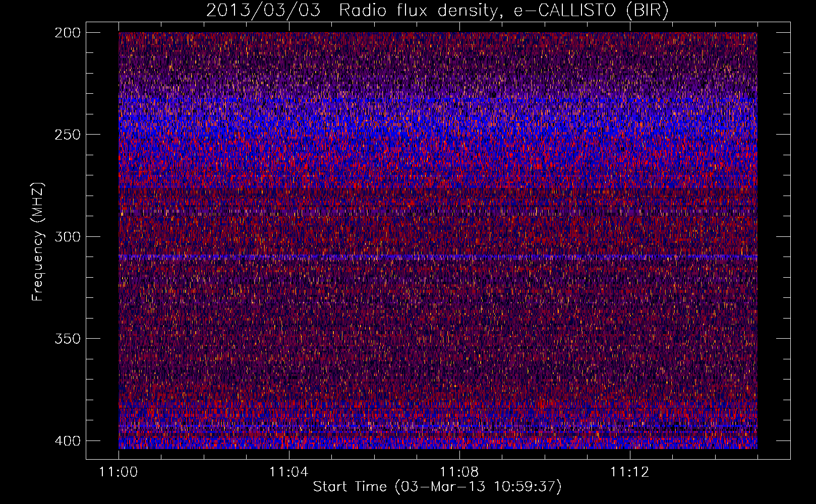This screenshot has height=504, width=816.
Task: Click the 2013/03/03 date in title
Action: pyautogui.click(x=263, y=11)
